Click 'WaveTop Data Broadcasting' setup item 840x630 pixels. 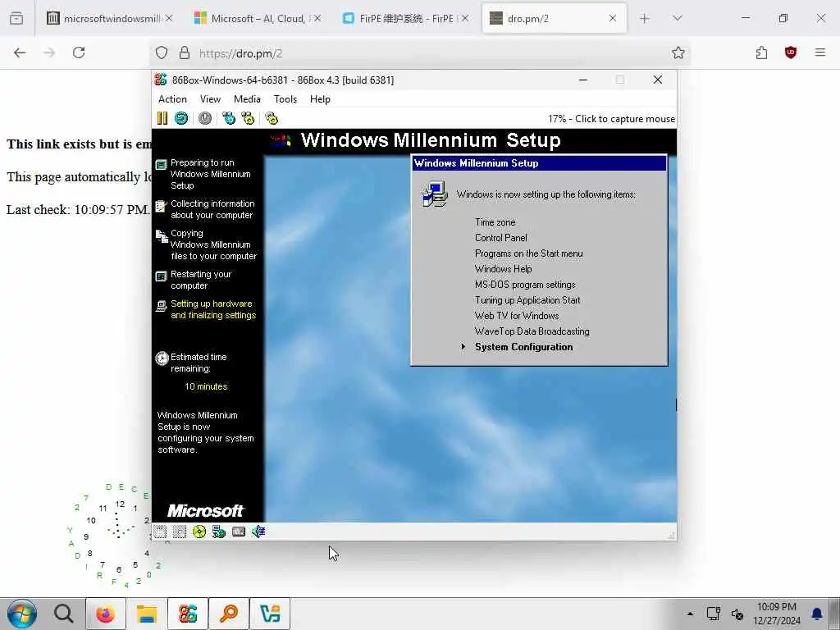pyautogui.click(x=532, y=331)
